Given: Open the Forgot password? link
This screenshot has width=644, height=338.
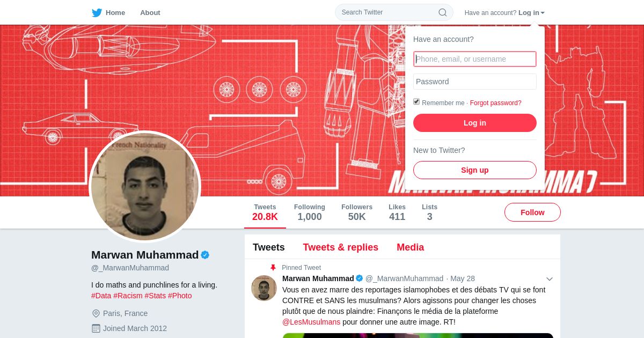Looking at the screenshot, I should point(496,103).
